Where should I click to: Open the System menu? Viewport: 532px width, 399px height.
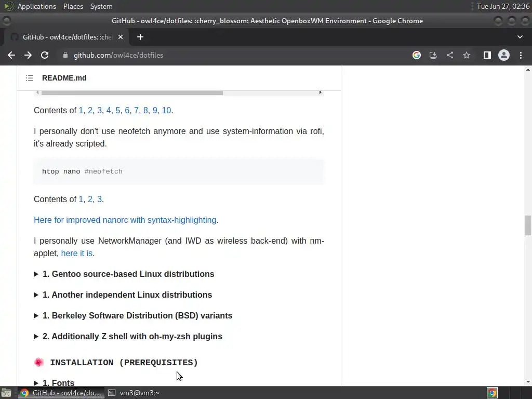[x=101, y=6]
